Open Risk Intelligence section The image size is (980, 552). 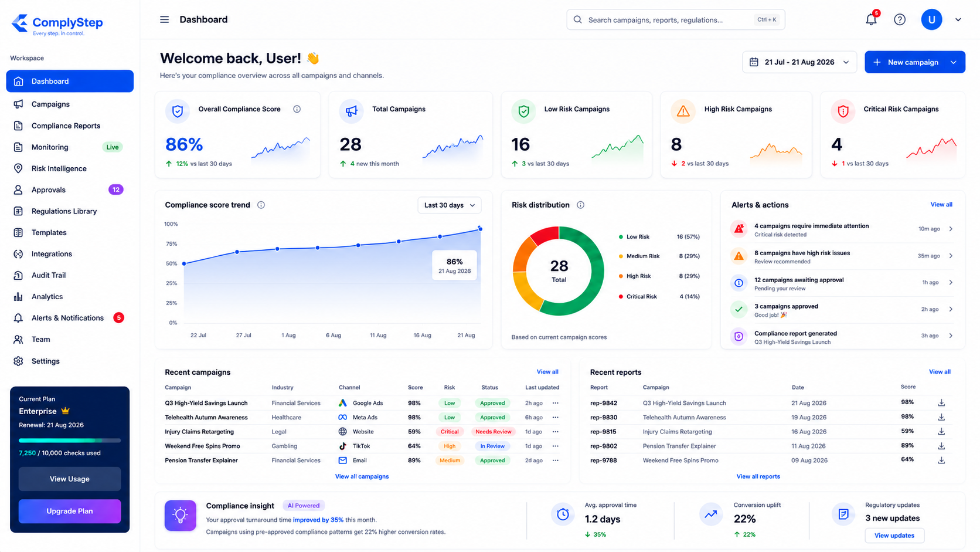70,168
